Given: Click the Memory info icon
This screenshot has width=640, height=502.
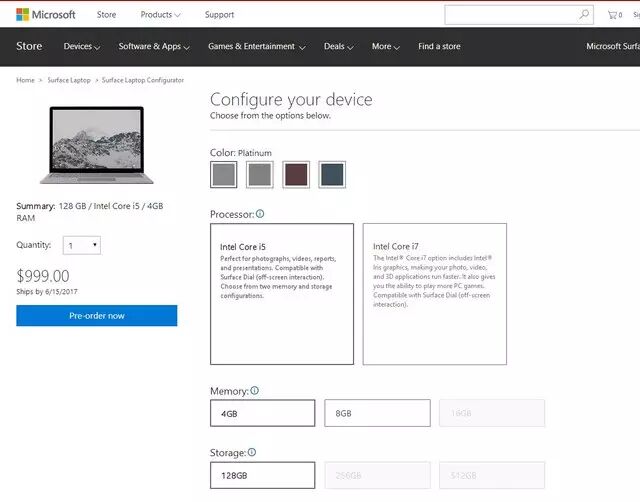Looking at the screenshot, I should click(255, 391).
